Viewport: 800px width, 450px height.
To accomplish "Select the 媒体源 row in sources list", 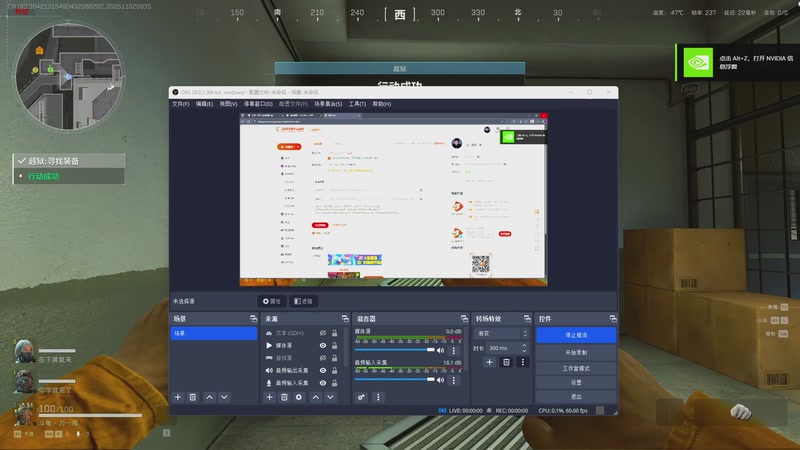I will [302, 345].
